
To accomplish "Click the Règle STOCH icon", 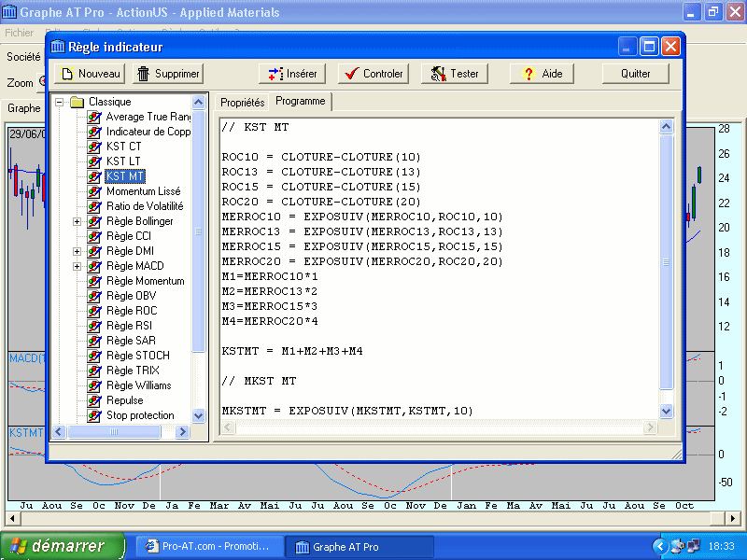I will pyautogui.click(x=94, y=356).
